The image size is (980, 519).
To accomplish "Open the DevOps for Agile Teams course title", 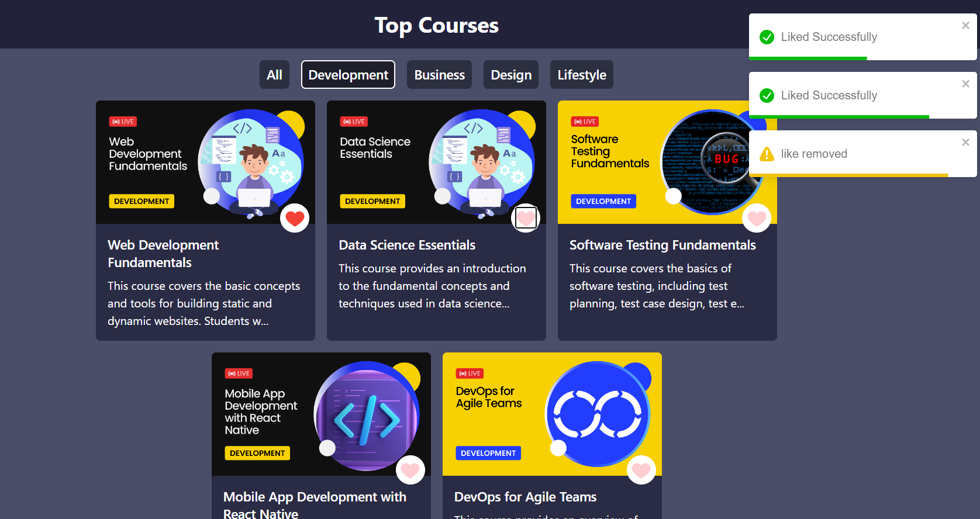I will 525,497.
